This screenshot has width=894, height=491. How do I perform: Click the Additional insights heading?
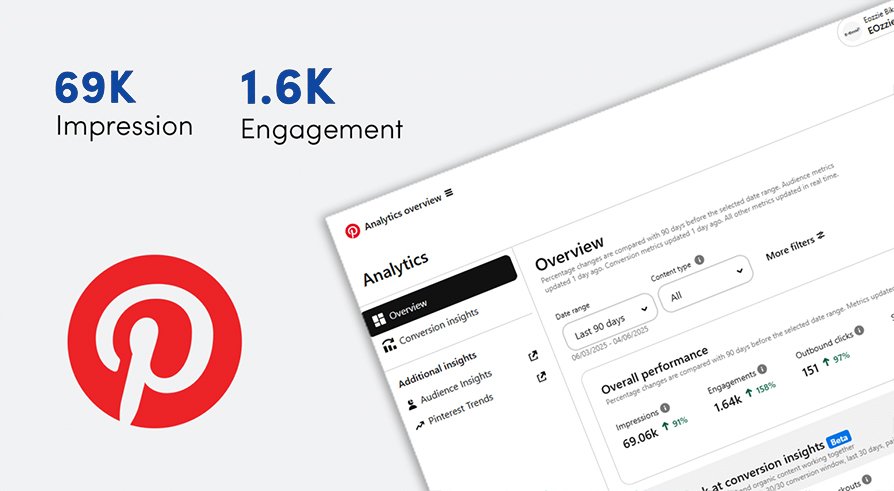(437, 370)
